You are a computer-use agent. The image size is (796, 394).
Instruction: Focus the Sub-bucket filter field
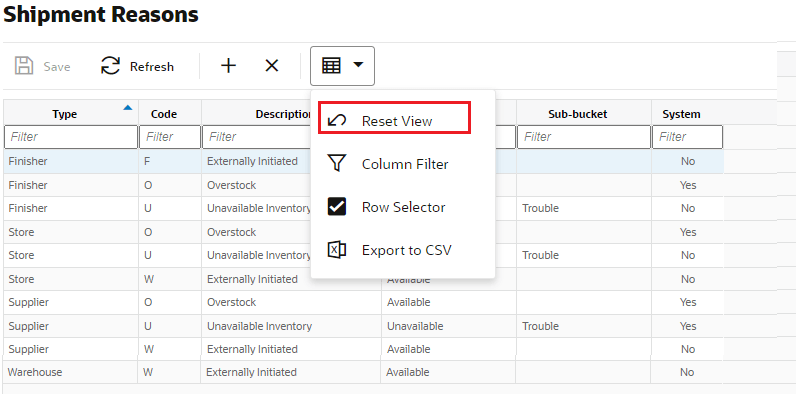click(584, 137)
